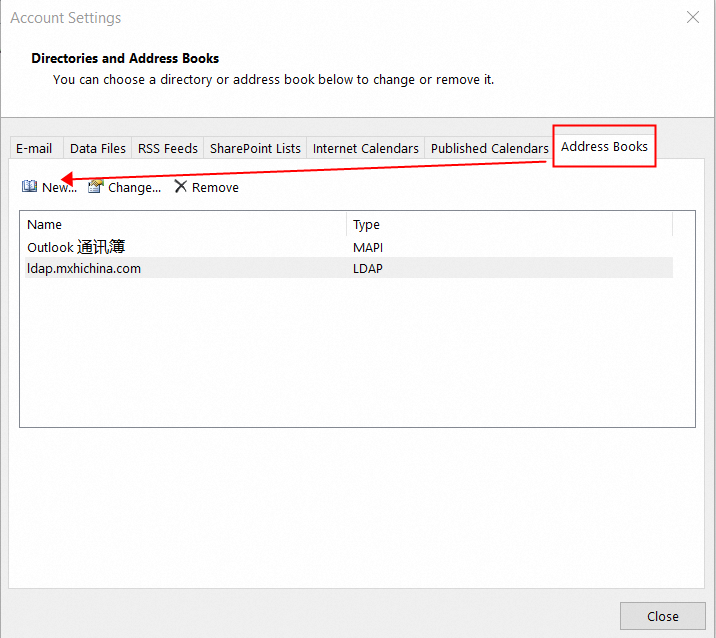Click the LDAP type cell
Screen dimensions: 716x638
368,269
